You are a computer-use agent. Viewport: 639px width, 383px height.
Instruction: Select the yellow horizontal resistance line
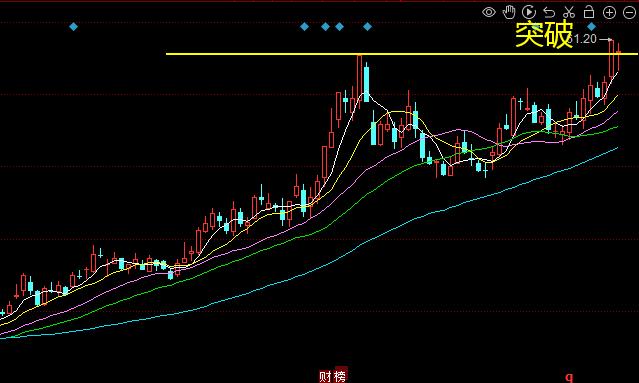click(401, 54)
